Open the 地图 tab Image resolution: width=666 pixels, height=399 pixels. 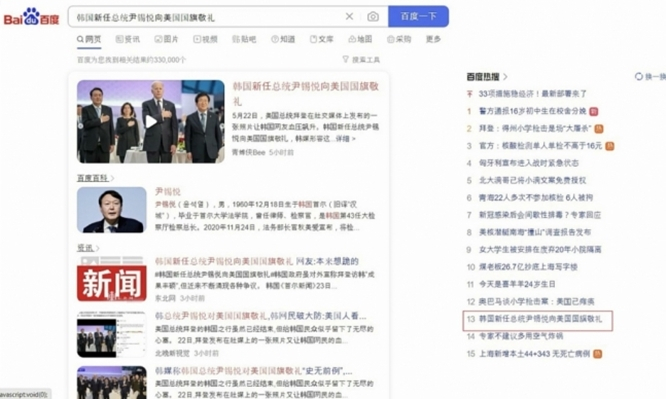[360, 39]
